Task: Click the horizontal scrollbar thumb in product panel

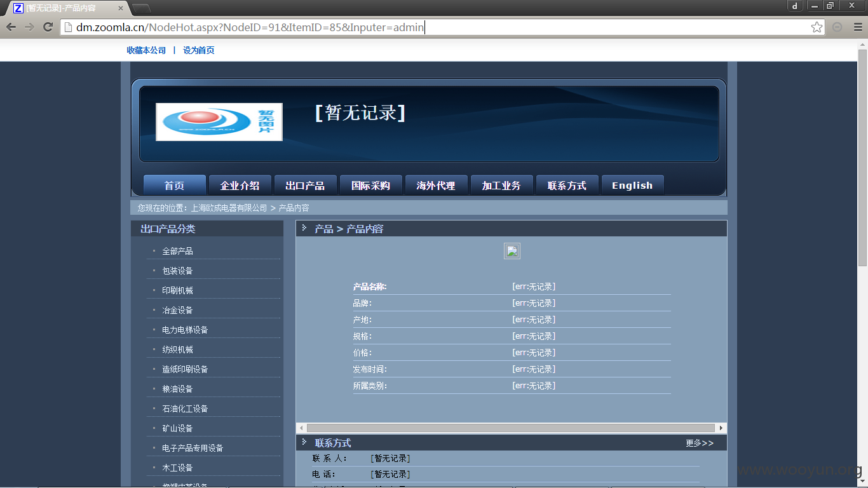Action: tap(511, 428)
